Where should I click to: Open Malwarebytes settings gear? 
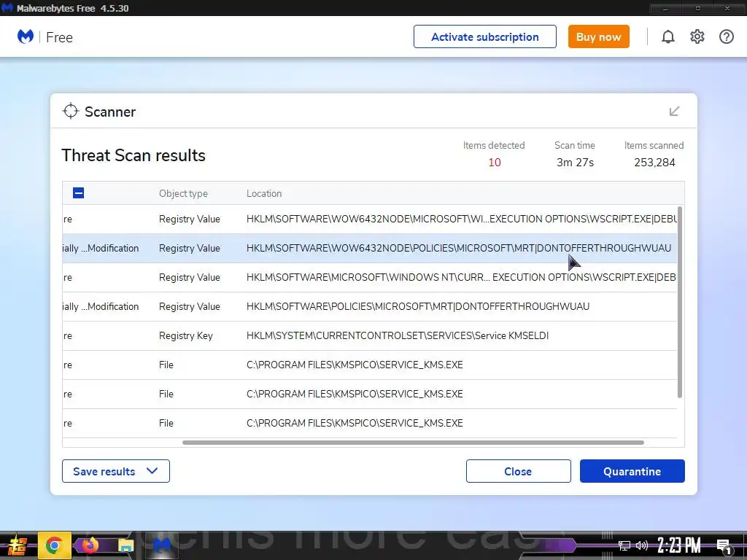[697, 36]
